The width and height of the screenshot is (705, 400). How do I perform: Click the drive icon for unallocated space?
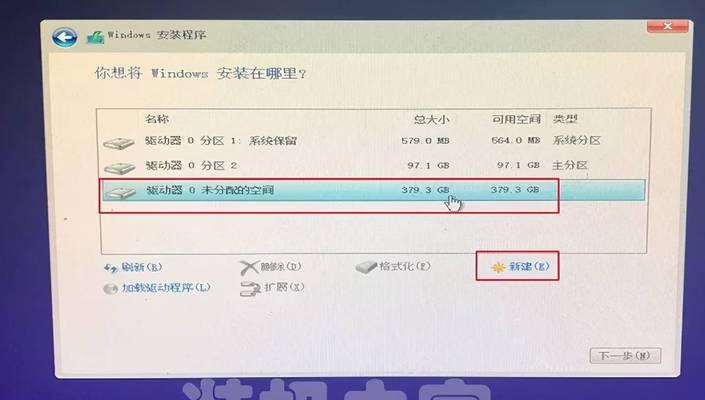(x=119, y=192)
